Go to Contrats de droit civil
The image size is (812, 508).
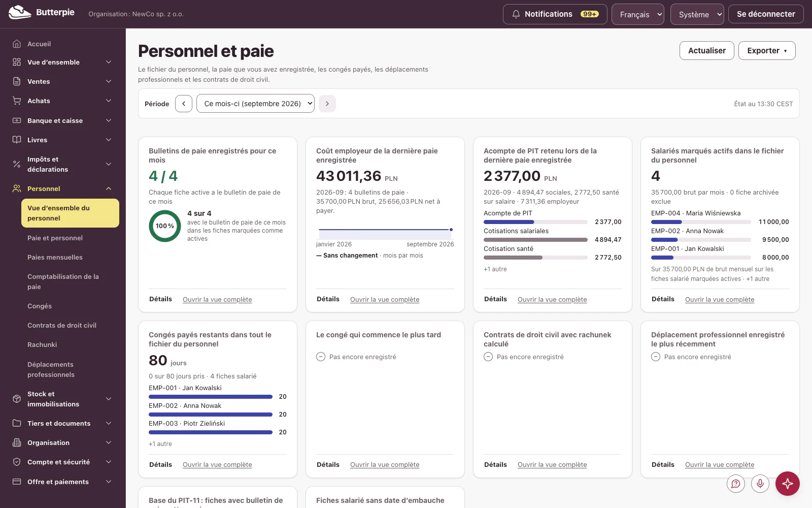pos(62,325)
